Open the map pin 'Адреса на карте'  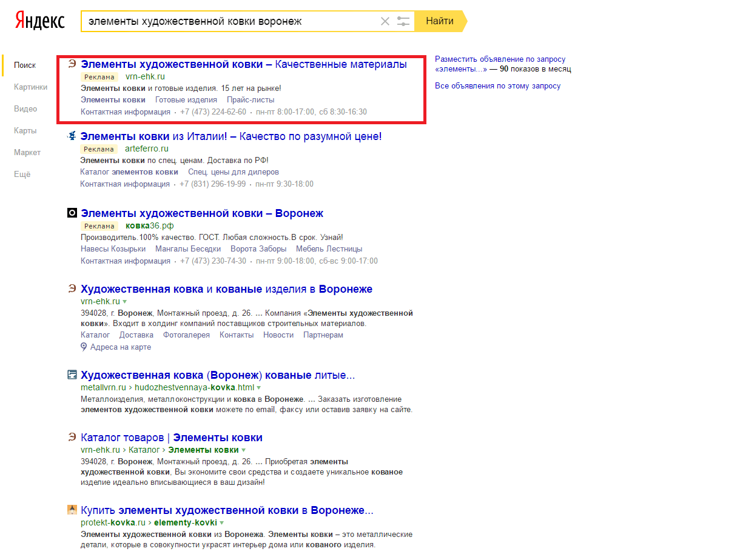point(116,347)
